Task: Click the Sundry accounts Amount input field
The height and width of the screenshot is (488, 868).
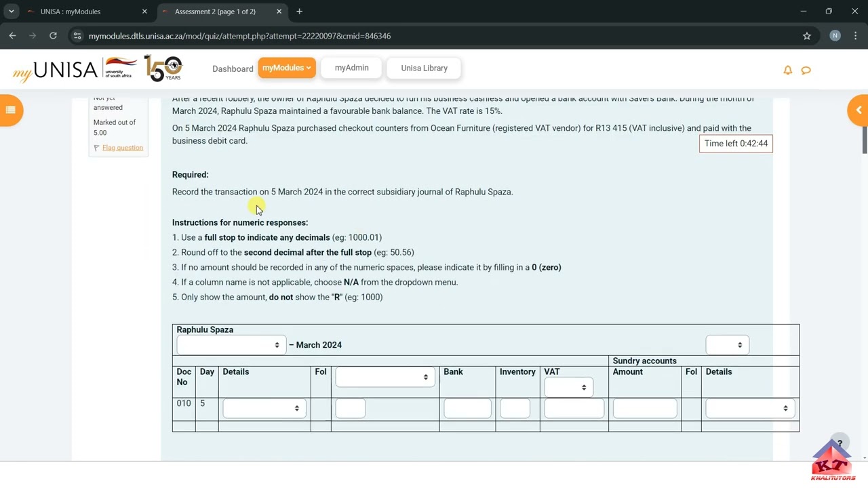Action: (x=644, y=408)
